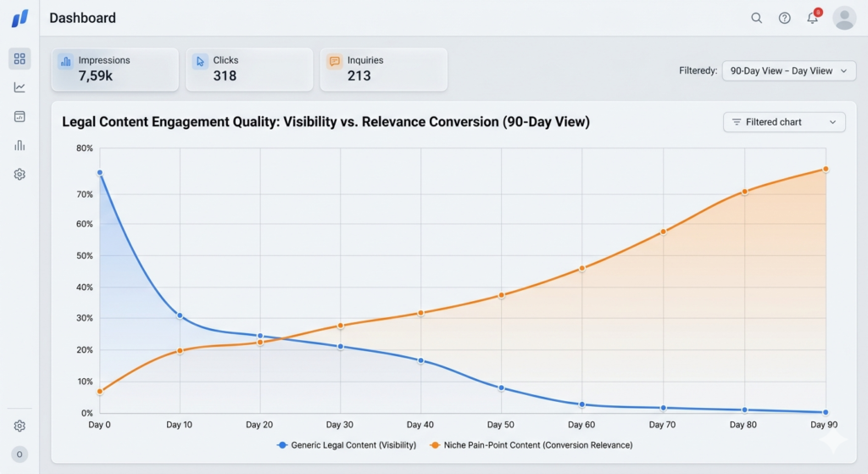
Task: Click the calendar report sidebar icon
Action: coord(19,116)
